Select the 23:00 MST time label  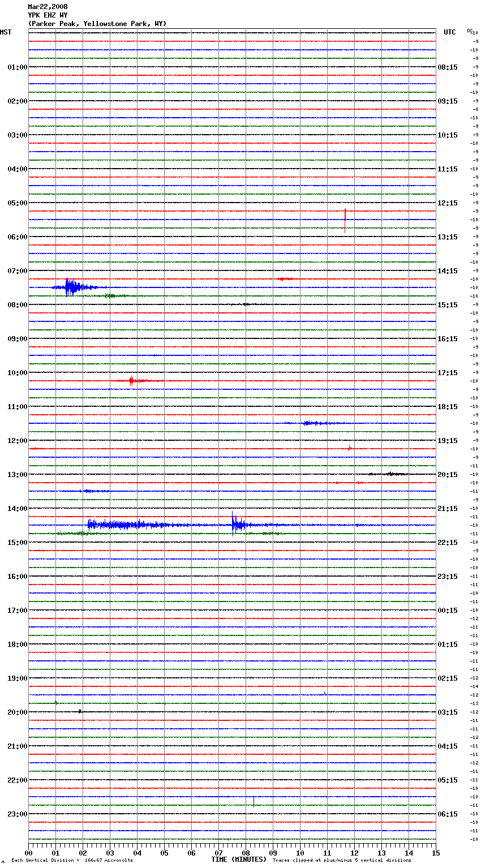[17, 814]
